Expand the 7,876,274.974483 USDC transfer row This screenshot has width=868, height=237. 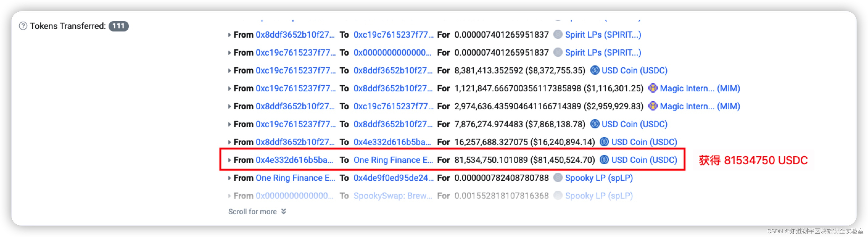[229, 124]
